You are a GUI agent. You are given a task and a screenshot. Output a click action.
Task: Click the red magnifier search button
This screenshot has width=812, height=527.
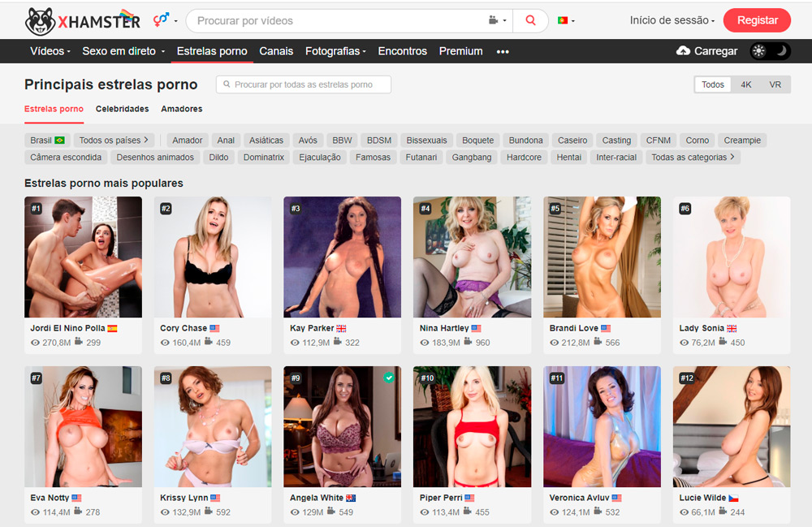pos(530,21)
